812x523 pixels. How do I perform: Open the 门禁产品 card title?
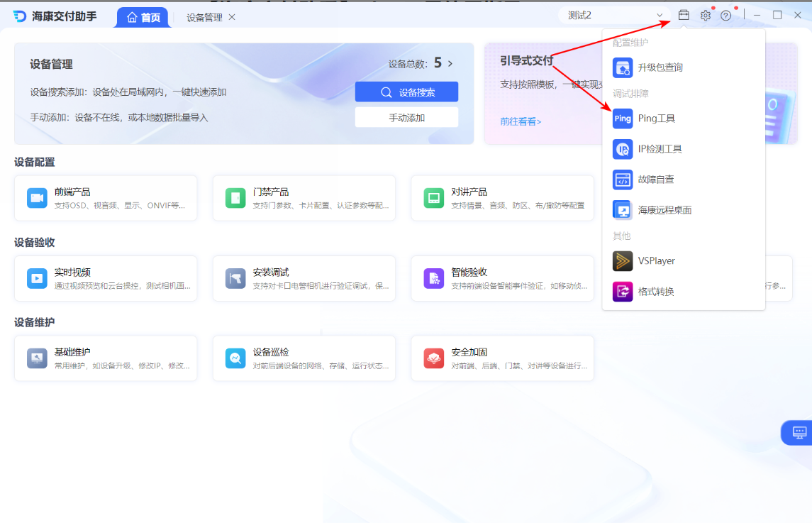coord(270,192)
